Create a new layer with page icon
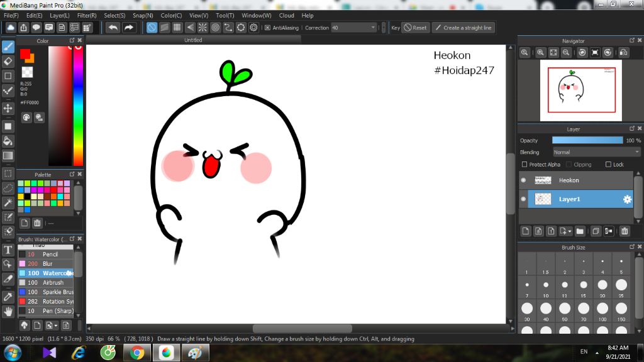 coord(526,231)
